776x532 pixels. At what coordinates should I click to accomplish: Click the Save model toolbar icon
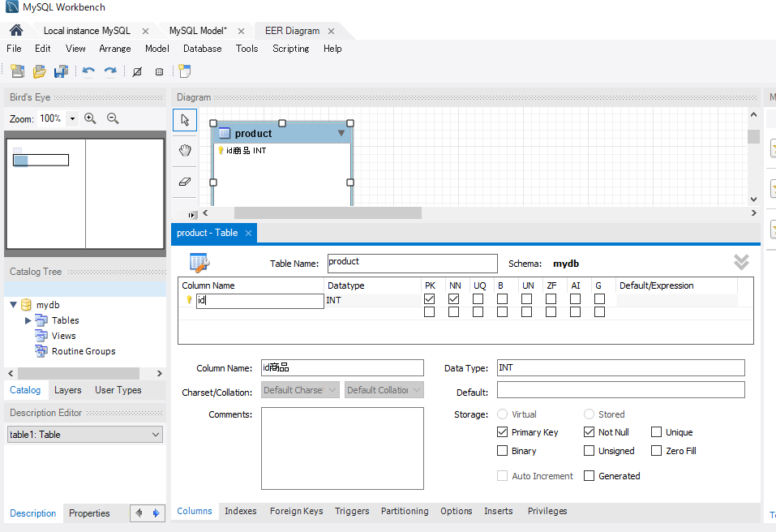click(x=61, y=71)
